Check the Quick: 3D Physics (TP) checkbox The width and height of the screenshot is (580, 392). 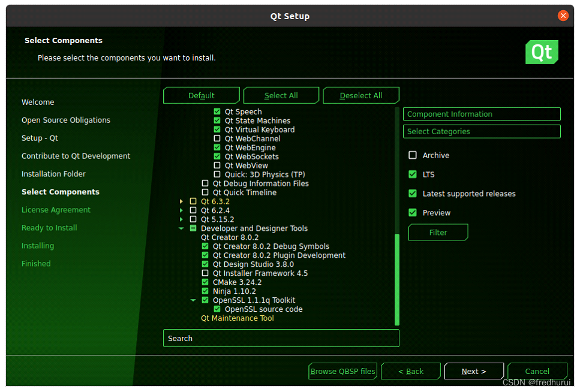(x=217, y=174)
